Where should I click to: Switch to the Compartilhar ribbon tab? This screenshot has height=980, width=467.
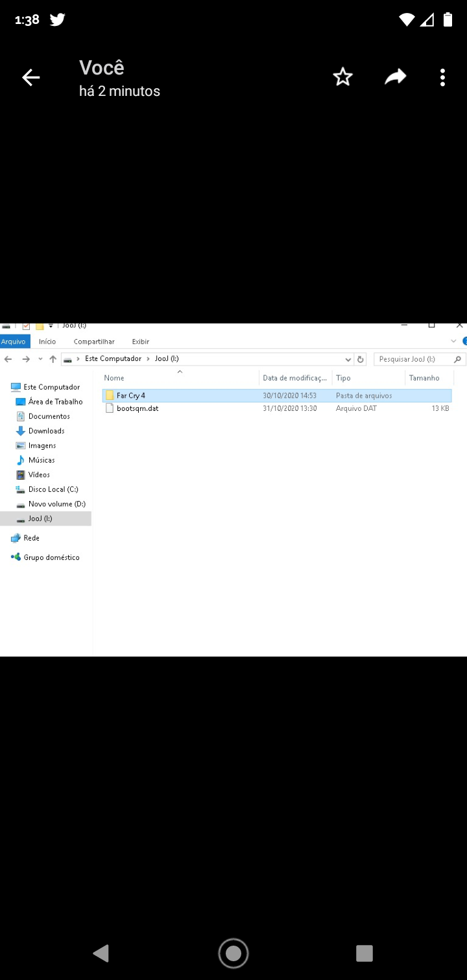point(94,342)
